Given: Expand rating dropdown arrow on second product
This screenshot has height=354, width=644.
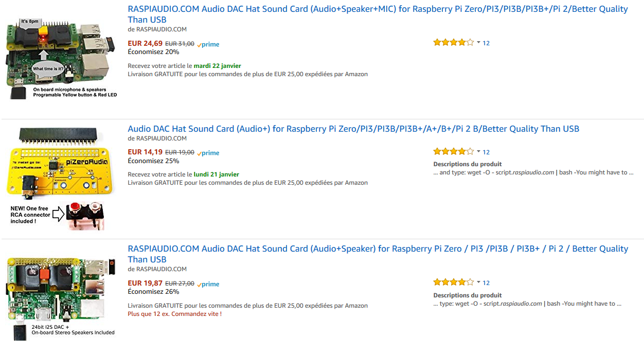Looking at the screenshot, I should click(x=478, y=151).
